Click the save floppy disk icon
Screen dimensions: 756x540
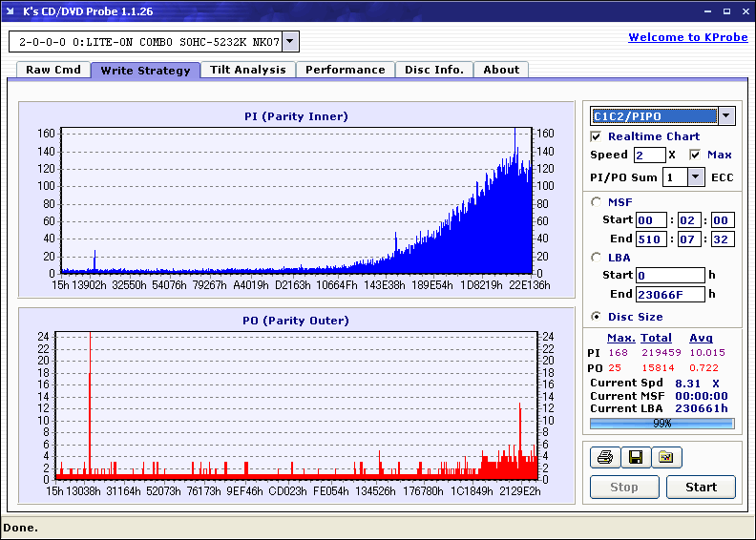pos(636,457)
